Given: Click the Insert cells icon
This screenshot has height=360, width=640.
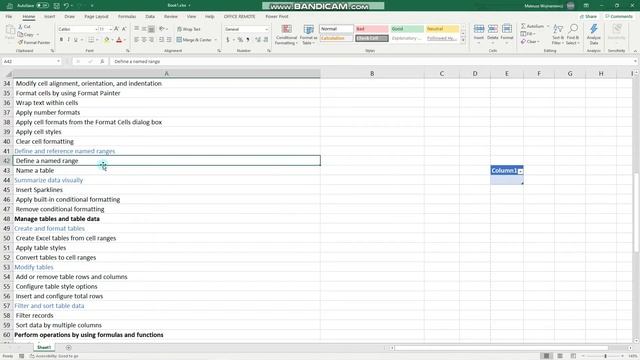Looking at the screenshot, I should pyautogui.click(x=479, y=29).
